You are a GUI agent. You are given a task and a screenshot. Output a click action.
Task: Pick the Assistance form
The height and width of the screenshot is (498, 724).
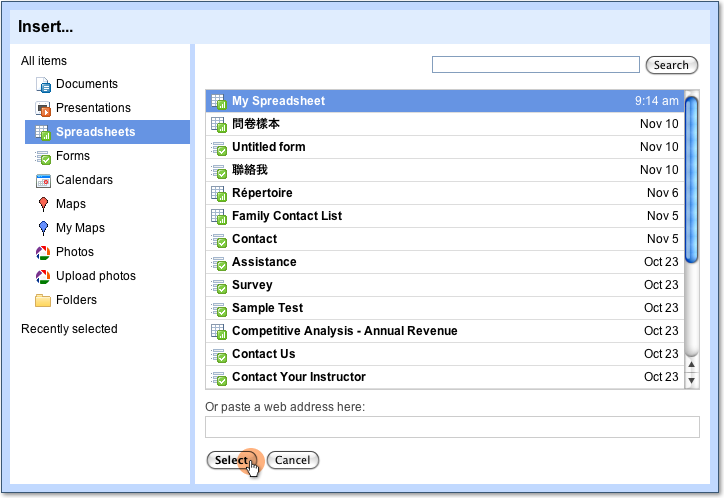click(445, 262)
